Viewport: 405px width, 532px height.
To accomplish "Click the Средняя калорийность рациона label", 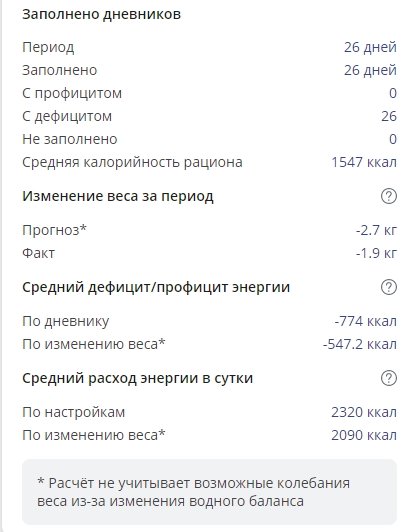I will 132,162.
